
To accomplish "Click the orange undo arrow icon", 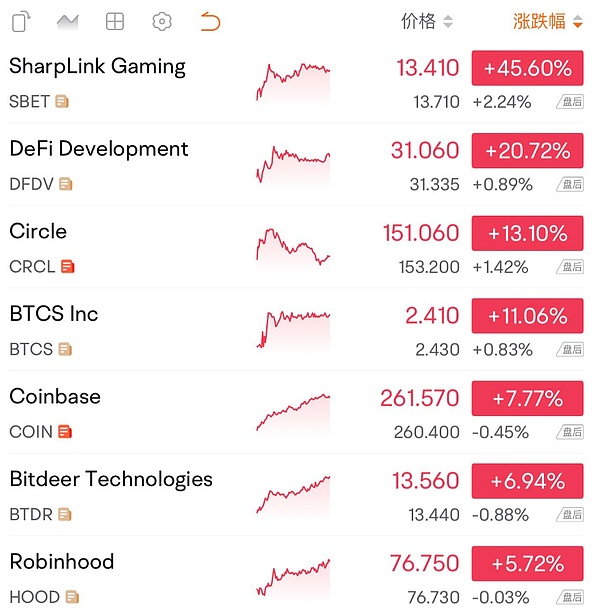I will coord(209,21).
